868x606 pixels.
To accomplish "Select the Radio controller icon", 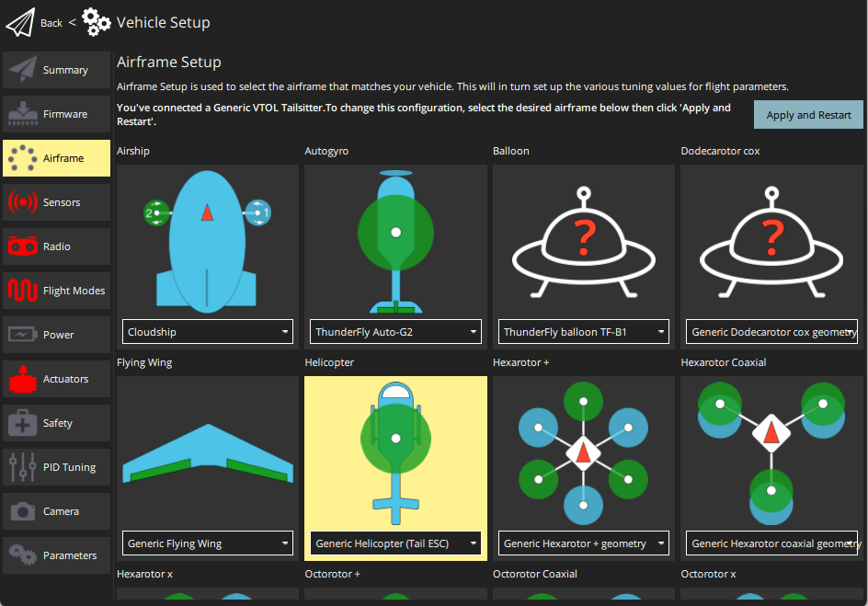I will click(x=22, y=246).
